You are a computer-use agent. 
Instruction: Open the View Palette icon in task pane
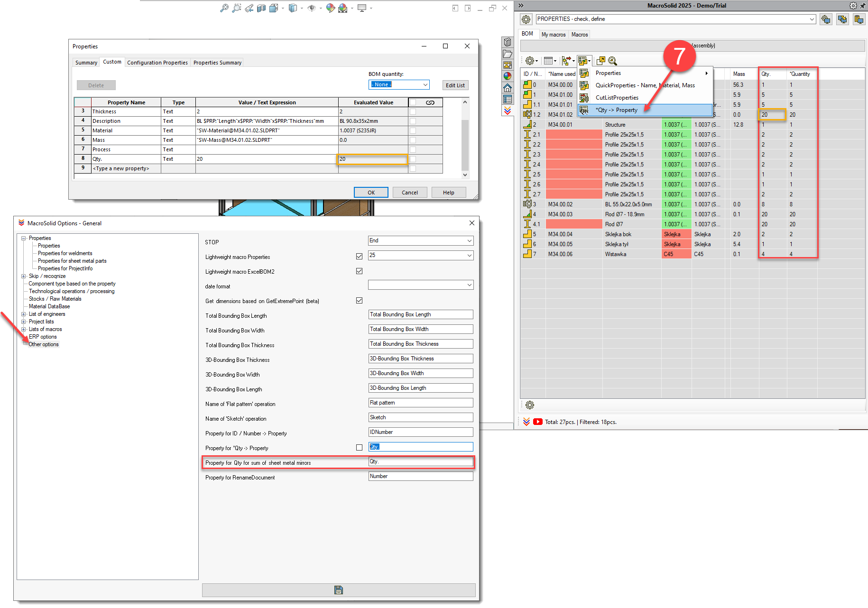tap(508, 65)
